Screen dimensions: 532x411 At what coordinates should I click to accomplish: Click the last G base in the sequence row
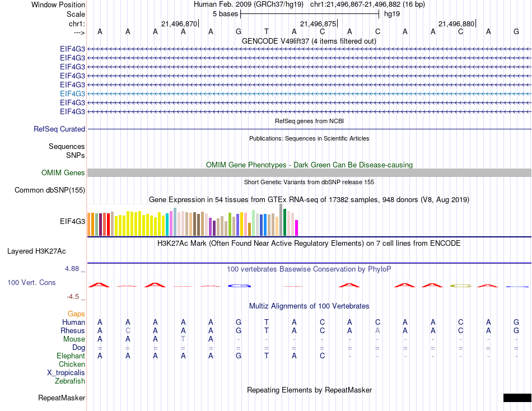click(516, 32)
